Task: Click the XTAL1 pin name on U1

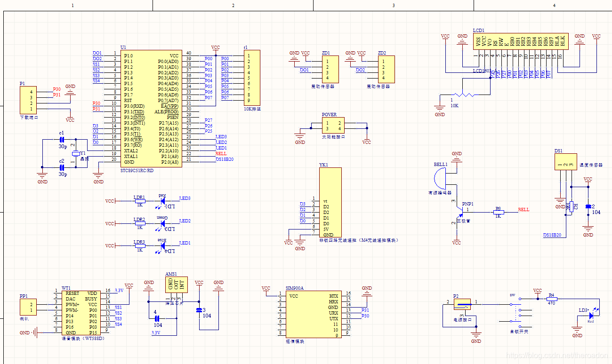Action: pyautogui.click(x=131, y=157)
